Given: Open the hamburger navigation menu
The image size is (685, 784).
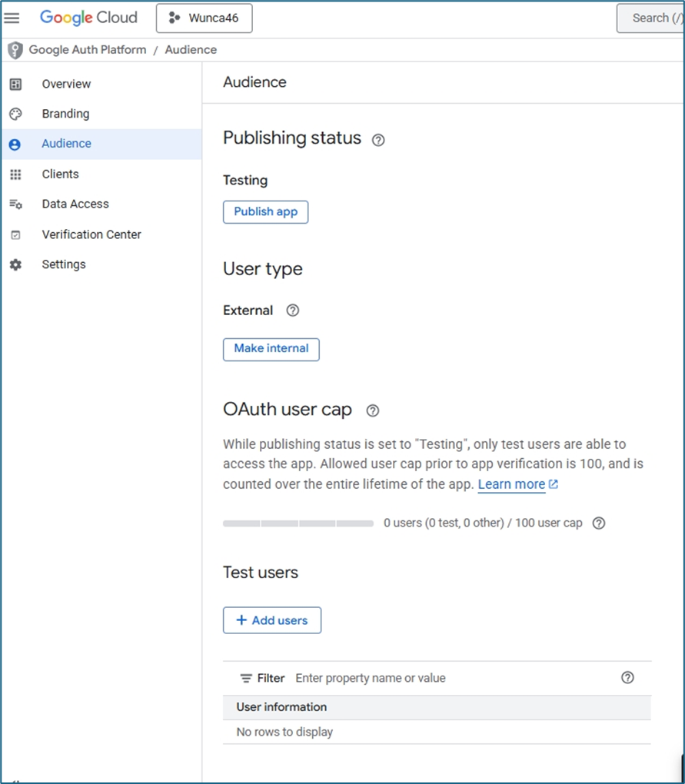Looking at the screenshot, I should (12, 18).
